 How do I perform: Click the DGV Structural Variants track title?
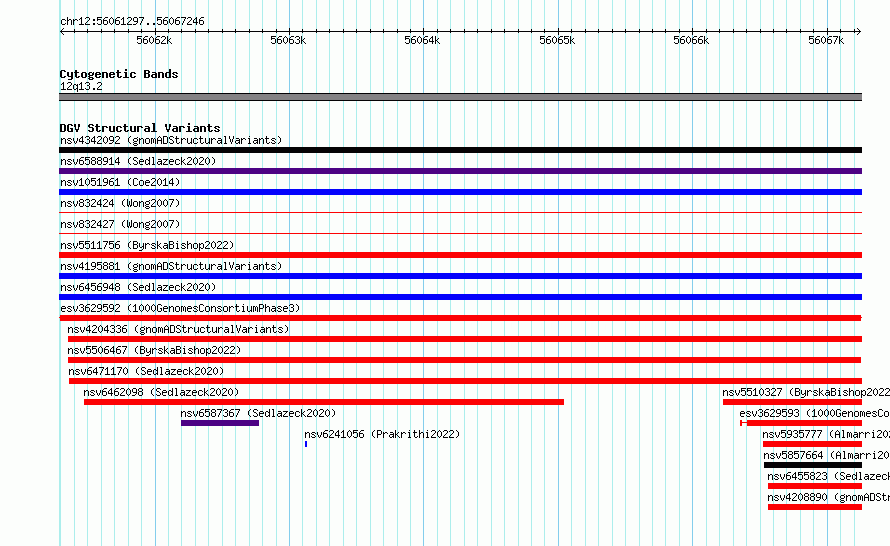pos(140,128)
